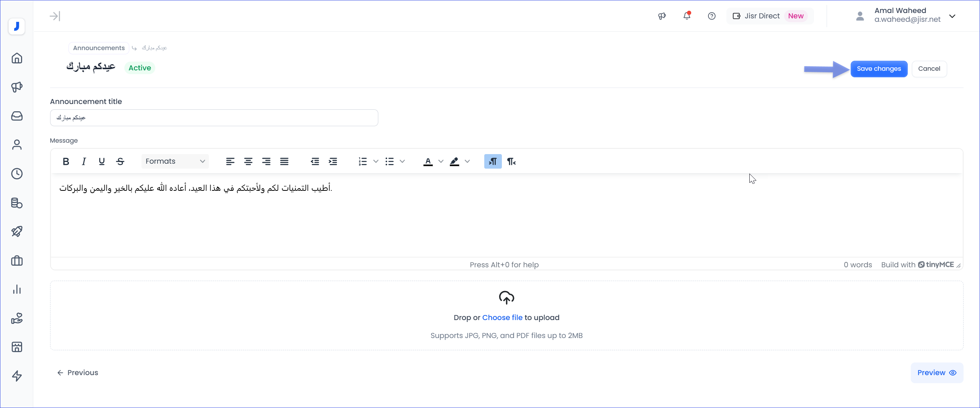980x408 pixels.
Task: Open the Announcements megaphone in sidebar
Action: 17,87
